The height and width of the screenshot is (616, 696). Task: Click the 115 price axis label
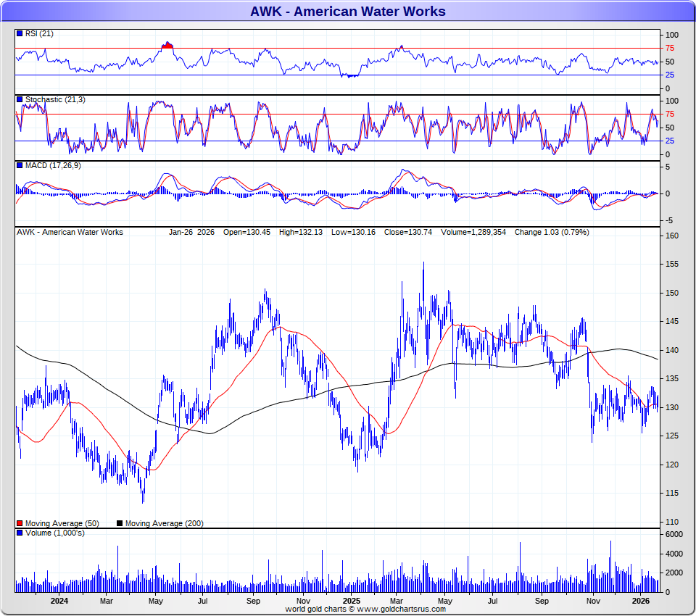tap(672, 493)
